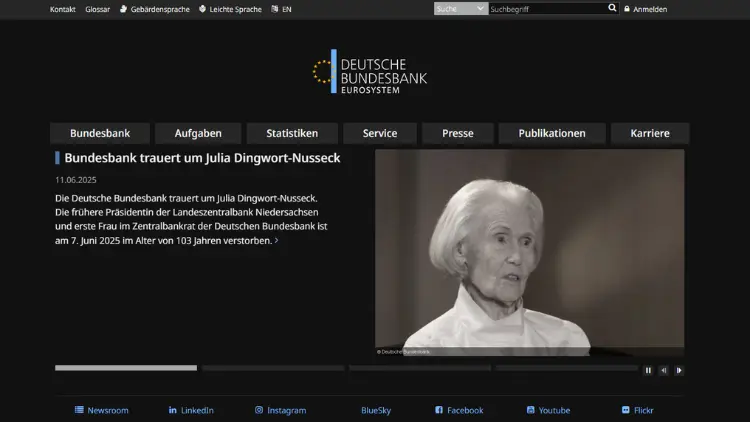Image resolution: width=750 pixels, height=422 pixels.
Task: Open the Karriere menu
Action: coord(650,133)
